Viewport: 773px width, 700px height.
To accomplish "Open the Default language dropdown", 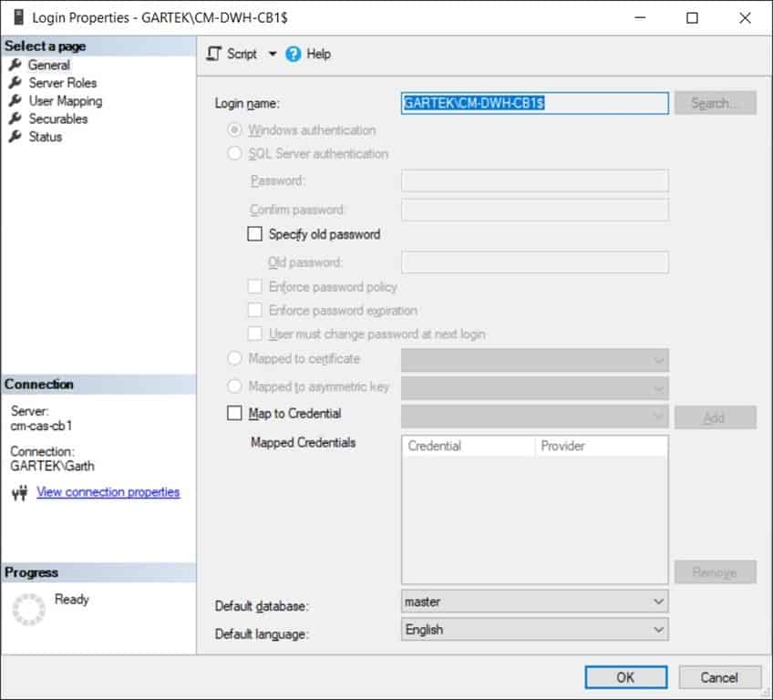I will coord(657,629).
